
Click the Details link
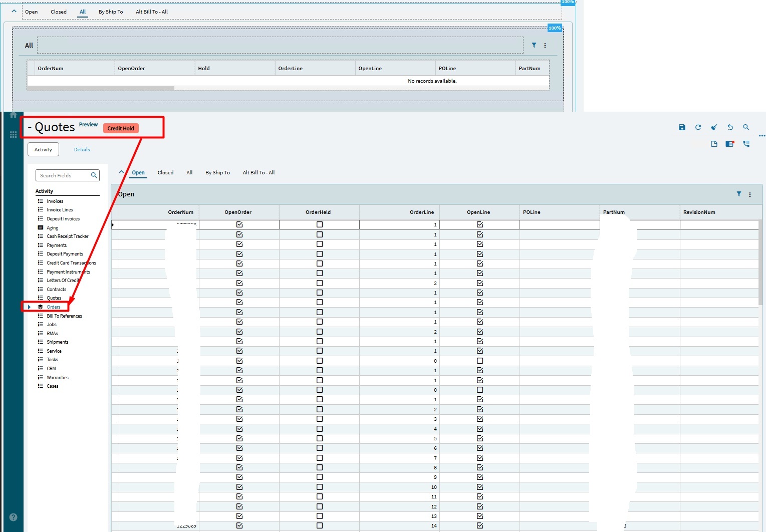(x=82, y=150)
